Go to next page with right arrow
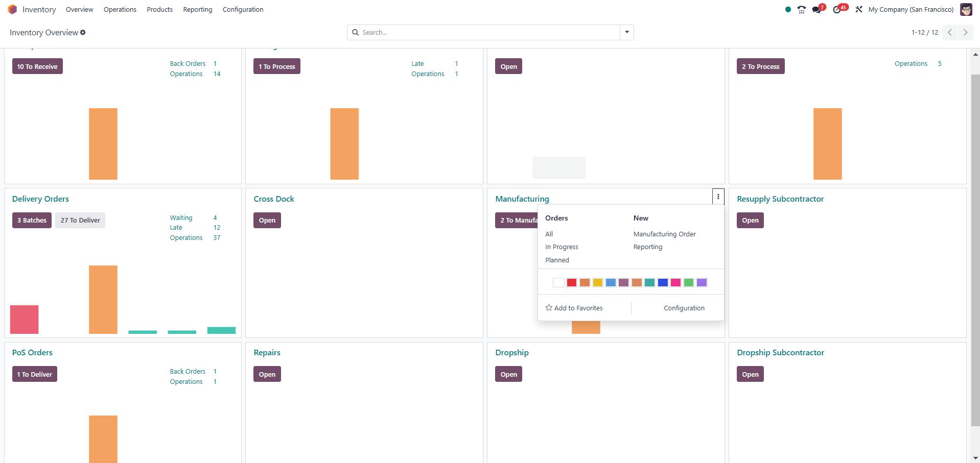Screen dimensions: 980x463 [965, 33]
